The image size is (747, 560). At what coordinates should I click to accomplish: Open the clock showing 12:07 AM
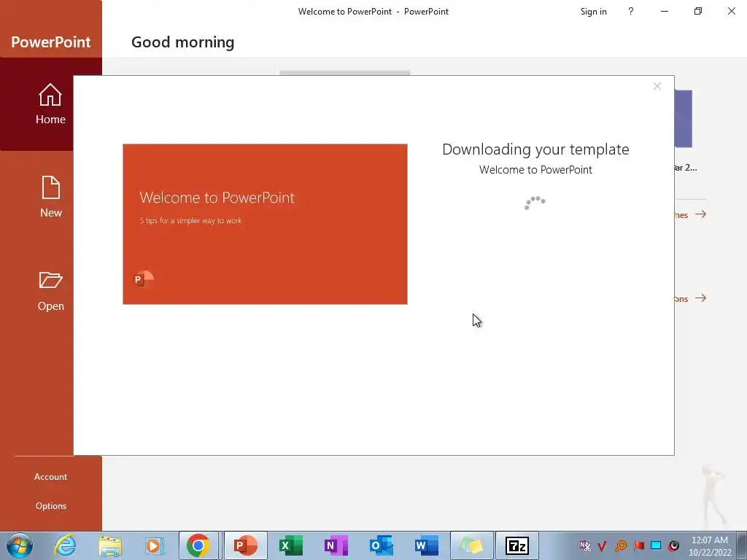click(x=710, y=546)
